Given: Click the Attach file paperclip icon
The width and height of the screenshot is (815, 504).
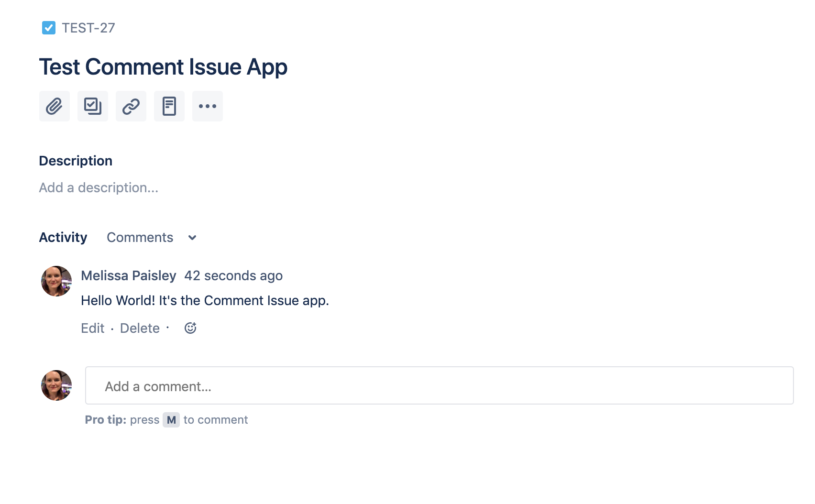Looking at the screenshot, I should pos(54,106).
